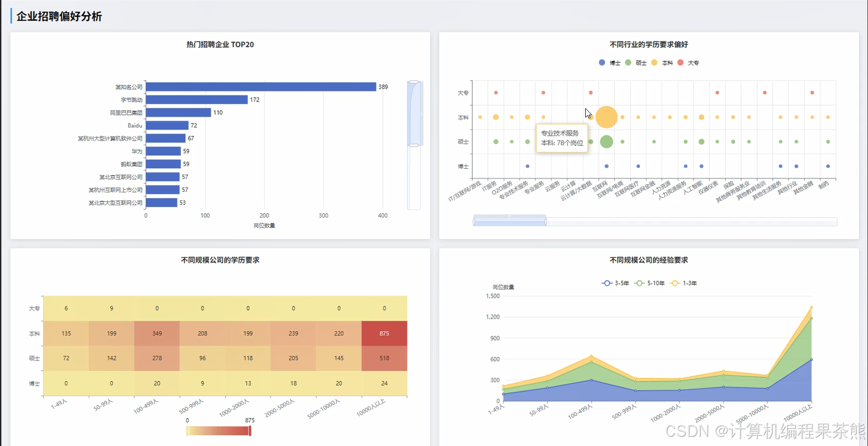Click the blue 3-5年 data point at 10000人以上
Screen dimensions: 868x446
tap(811, 359)
